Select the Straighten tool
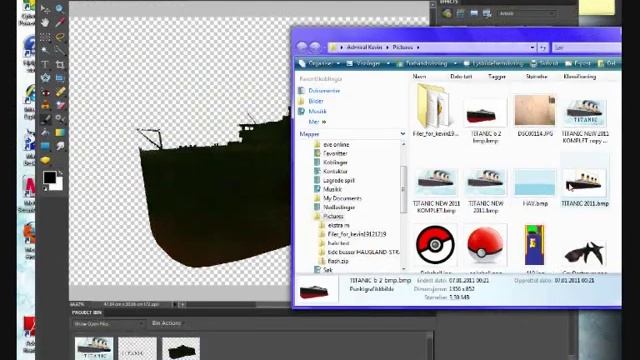The image size is (640, 360). (x=60, y=78)
